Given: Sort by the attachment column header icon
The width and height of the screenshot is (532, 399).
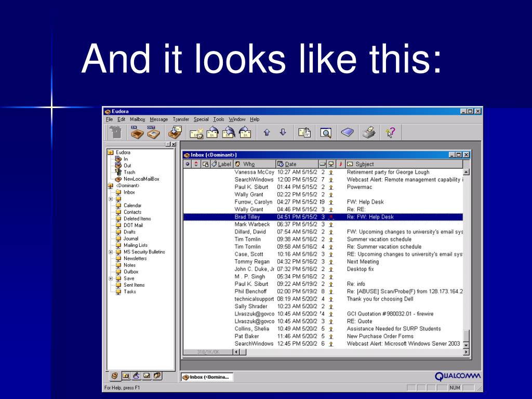Looking at the screenshot, I should pyautogui.click(x=205, y=164).
